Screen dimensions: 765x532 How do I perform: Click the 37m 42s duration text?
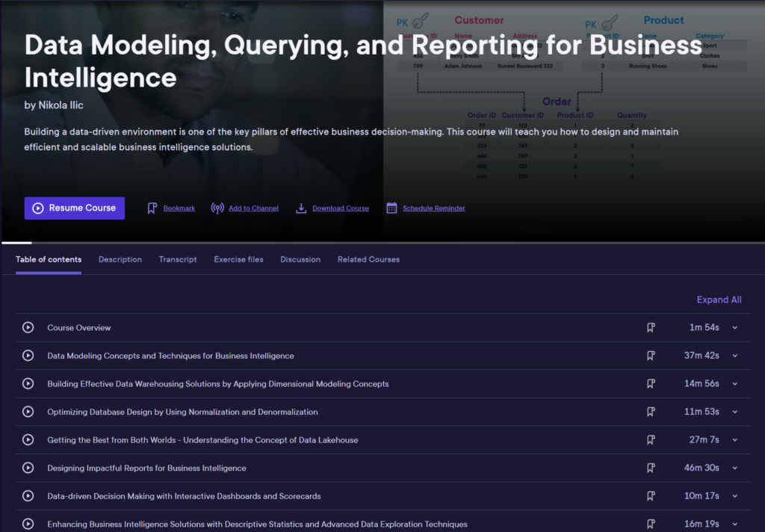[x=701, y=356]
